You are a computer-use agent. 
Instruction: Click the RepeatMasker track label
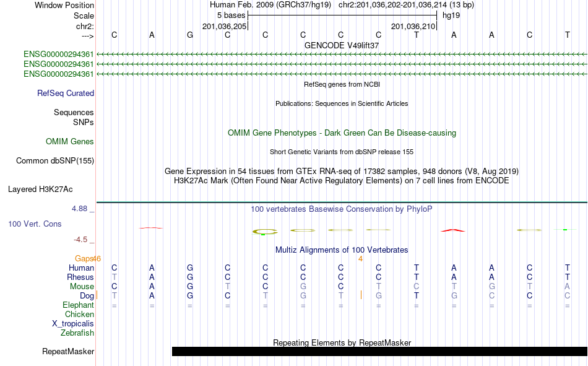point(68,352)
